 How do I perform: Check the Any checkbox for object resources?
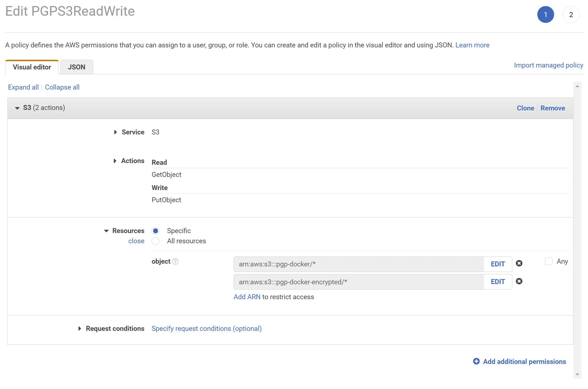tap(549, 261)
